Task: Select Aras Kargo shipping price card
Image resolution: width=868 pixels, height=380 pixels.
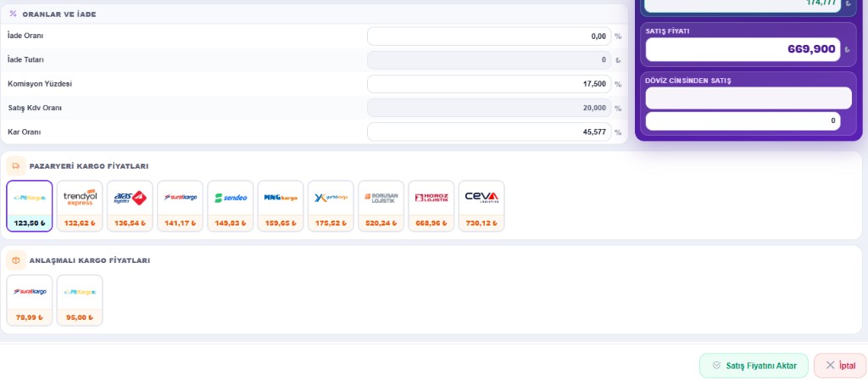Action: click(x=130, y=206)
